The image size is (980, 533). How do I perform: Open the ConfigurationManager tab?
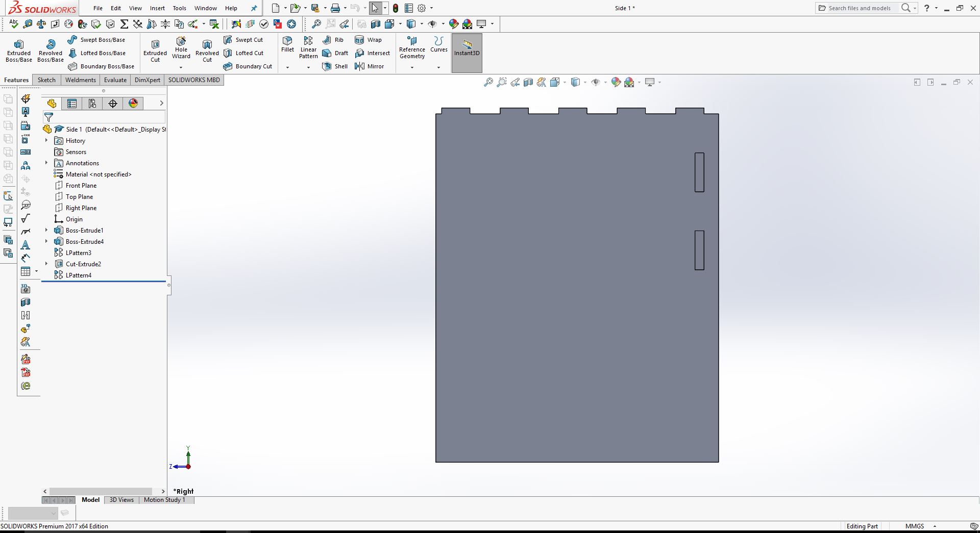(x=92, y=104)
